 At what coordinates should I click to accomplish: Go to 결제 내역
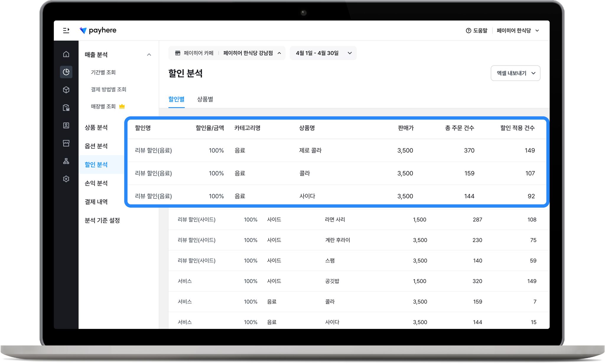[x=96, y=202]
